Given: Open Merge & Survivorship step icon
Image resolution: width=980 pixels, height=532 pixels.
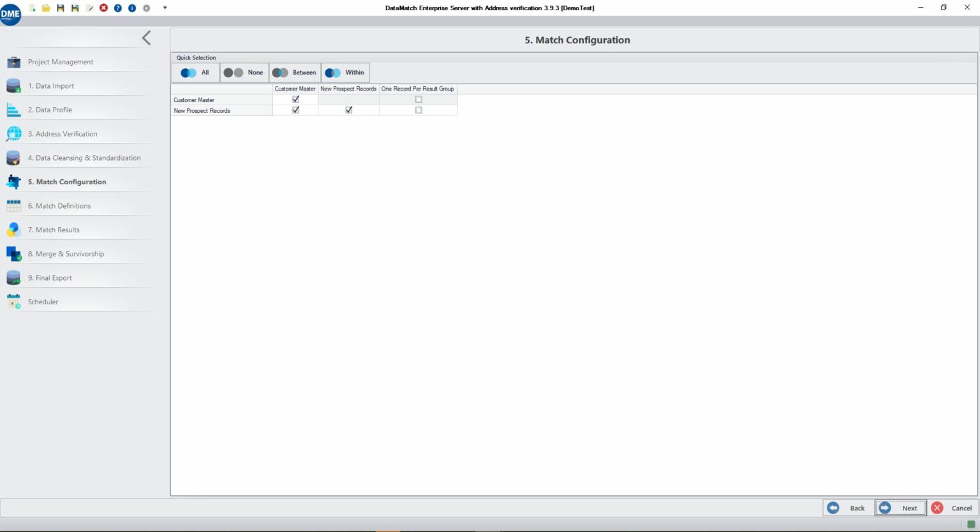Looking at the screenshot, I should coord(13,254).
